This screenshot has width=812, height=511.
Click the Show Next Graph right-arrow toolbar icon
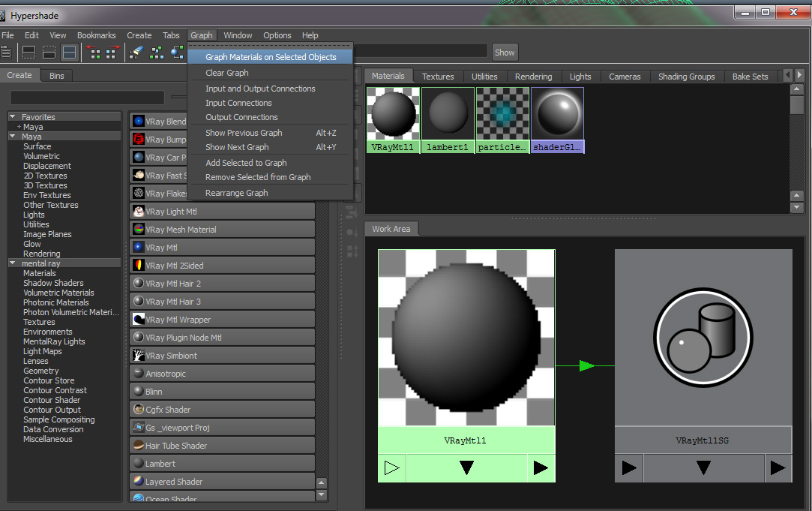113,51
